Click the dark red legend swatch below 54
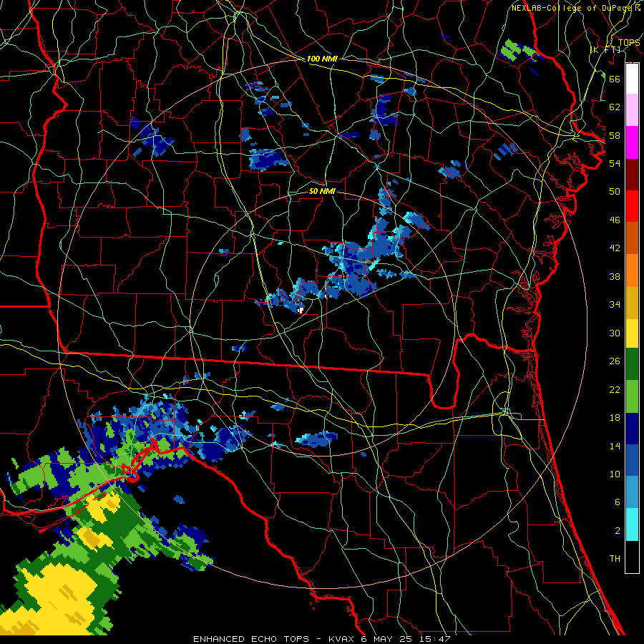The height and width of the screenshot is (644, 644). [632, 175]
